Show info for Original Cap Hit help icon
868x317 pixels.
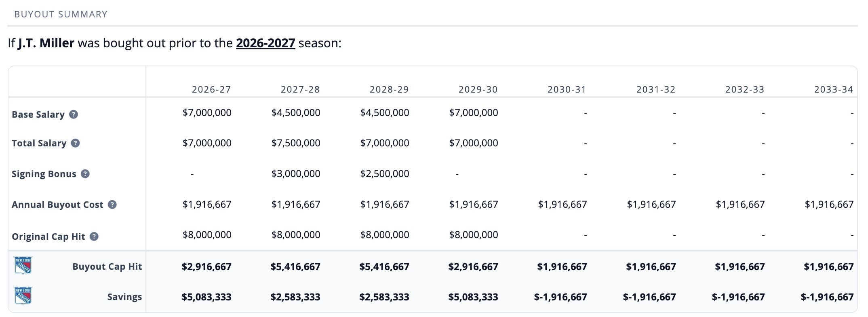coord(94,237)
